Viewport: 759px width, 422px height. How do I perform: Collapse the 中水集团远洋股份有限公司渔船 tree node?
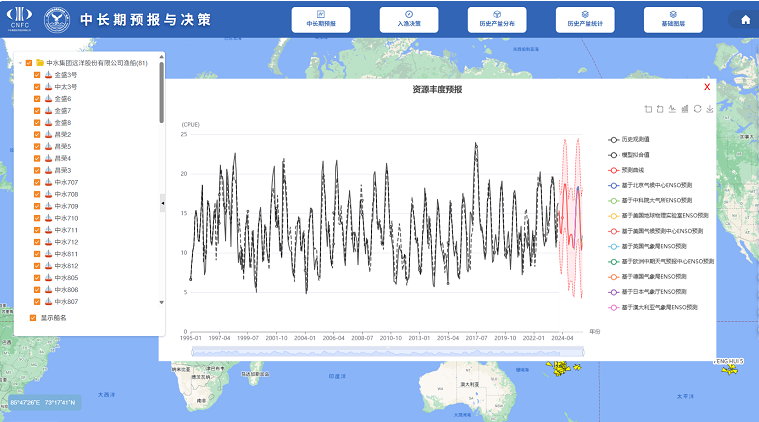[x=19, y=63]
